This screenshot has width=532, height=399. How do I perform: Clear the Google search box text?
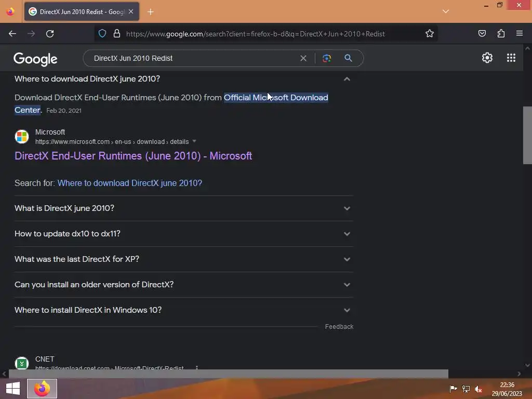pos(303,58)
